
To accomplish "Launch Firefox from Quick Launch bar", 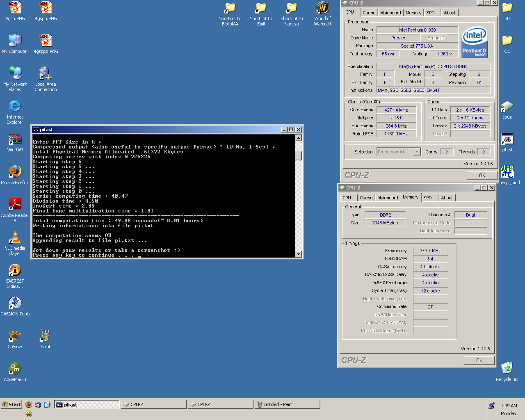I will point(29,404).
